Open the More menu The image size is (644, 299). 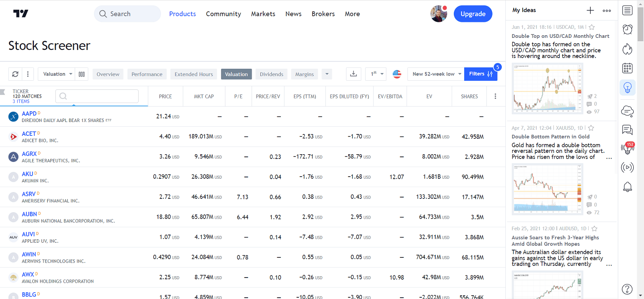click(x=352, y=14)
